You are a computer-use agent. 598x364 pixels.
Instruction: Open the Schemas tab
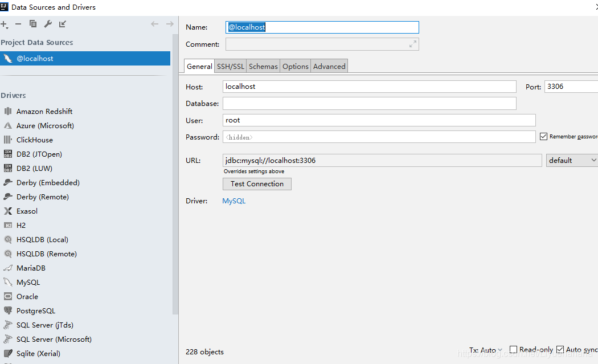[263, 66]
